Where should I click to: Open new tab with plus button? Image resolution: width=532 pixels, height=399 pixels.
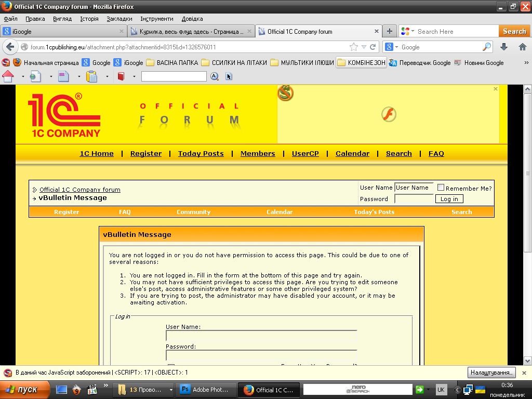[390, 31]
